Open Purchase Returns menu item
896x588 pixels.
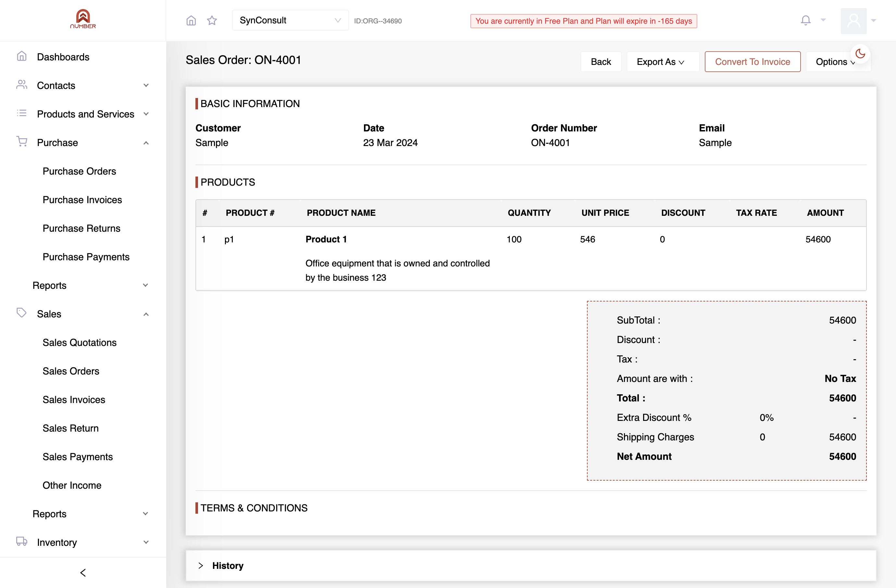(81, 228)
